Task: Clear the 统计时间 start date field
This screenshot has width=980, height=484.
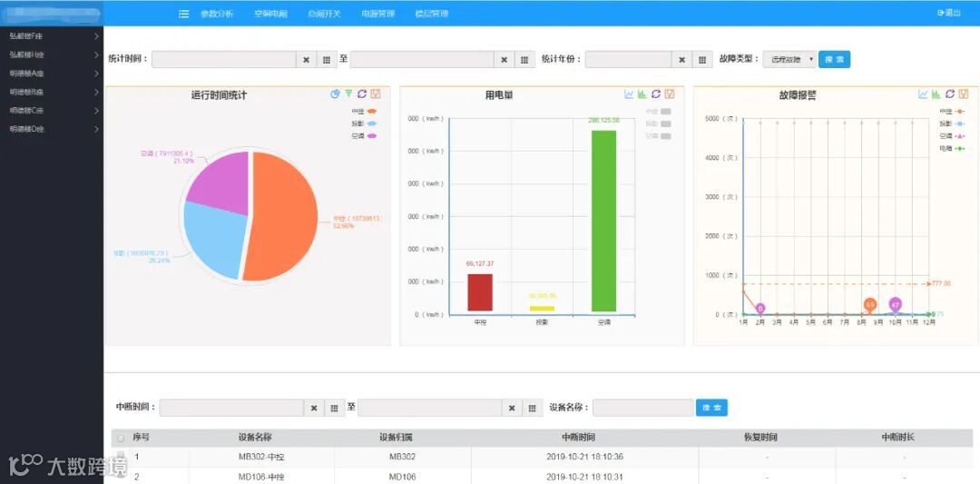Action: tap(307, 60)
